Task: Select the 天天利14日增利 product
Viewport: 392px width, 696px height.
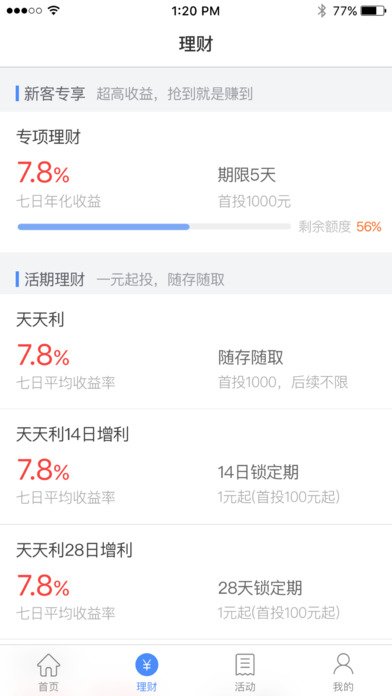Action: tap(196, 467)
